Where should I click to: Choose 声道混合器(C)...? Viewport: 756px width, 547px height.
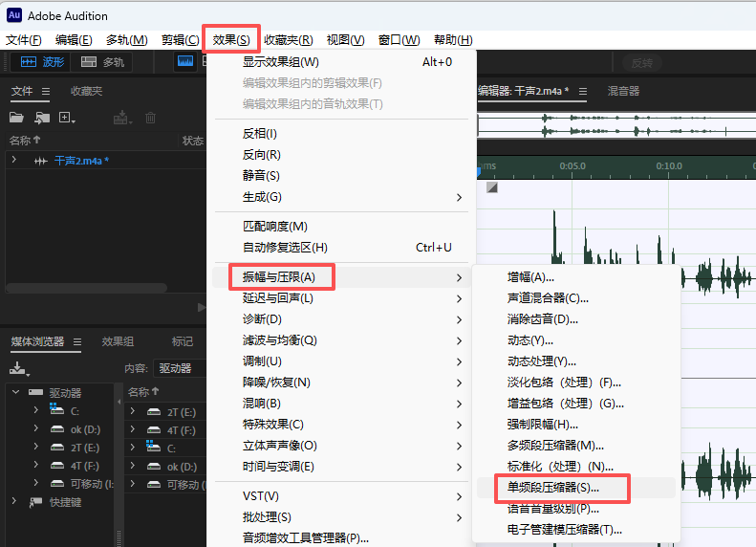[x=576, y=298]
